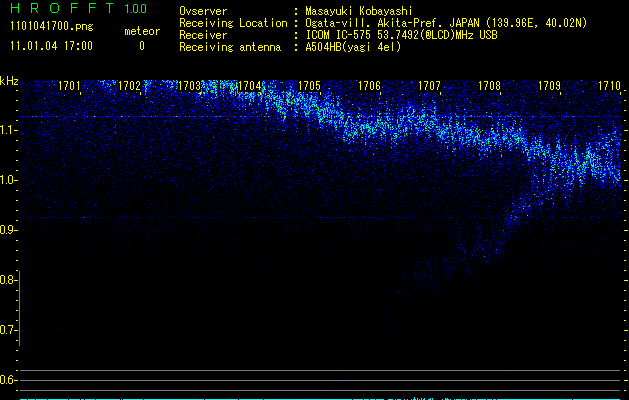Click the kHz axis unit label
The width and height of the screenshot is (629, 400).
point(9,80)
